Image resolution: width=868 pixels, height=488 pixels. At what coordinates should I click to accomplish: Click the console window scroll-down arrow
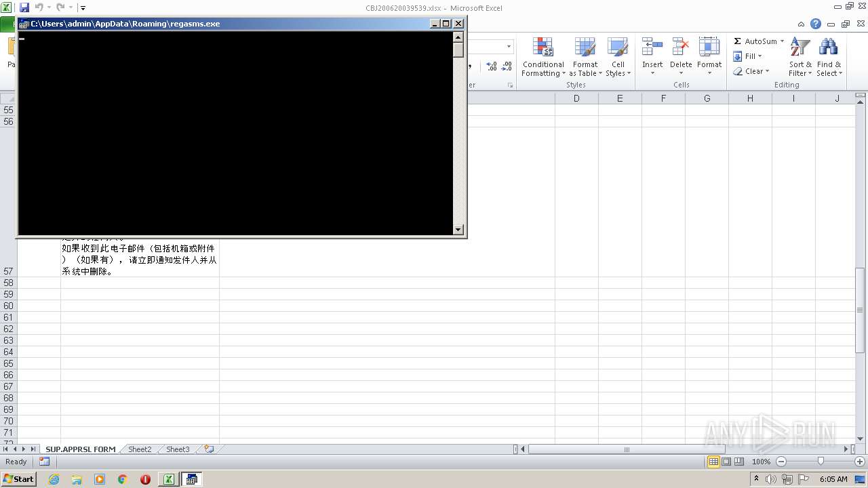(x=458, y=230)
